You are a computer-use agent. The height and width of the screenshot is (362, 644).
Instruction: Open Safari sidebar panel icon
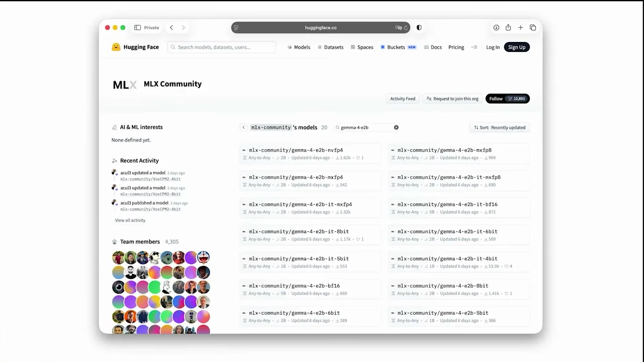(x=137, y=28)
